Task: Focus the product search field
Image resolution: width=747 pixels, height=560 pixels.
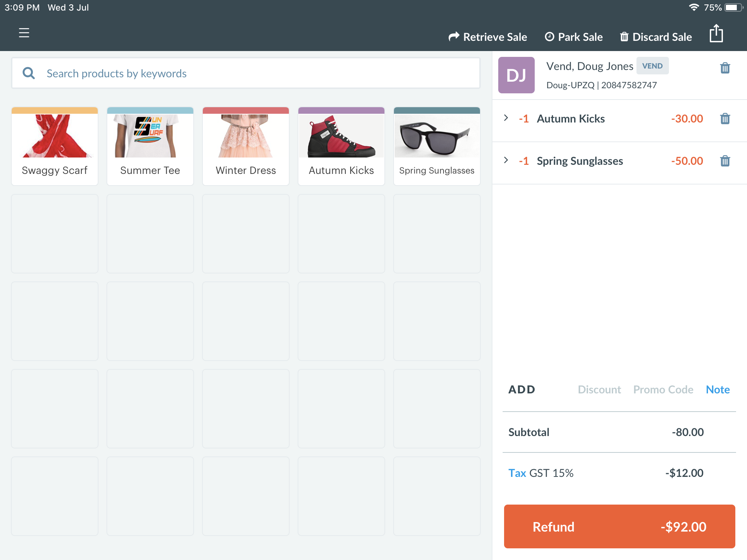Action: 255,73
